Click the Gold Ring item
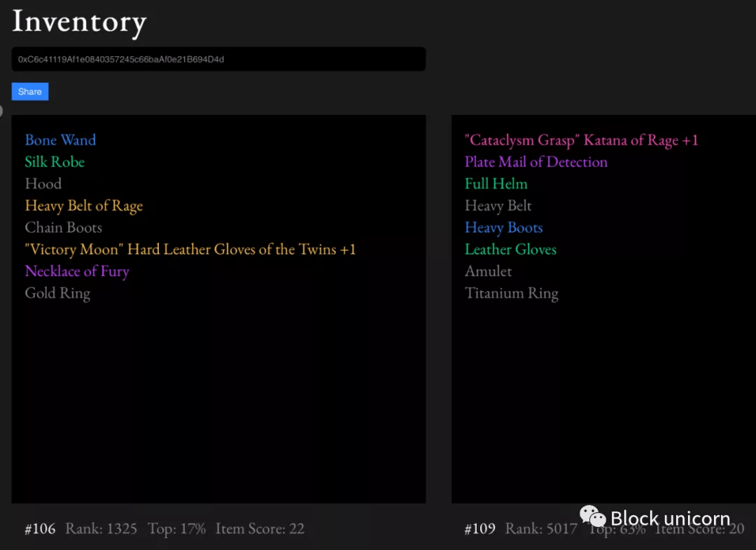The width and height of the screenshot is (756, 550). click(57, 293)
